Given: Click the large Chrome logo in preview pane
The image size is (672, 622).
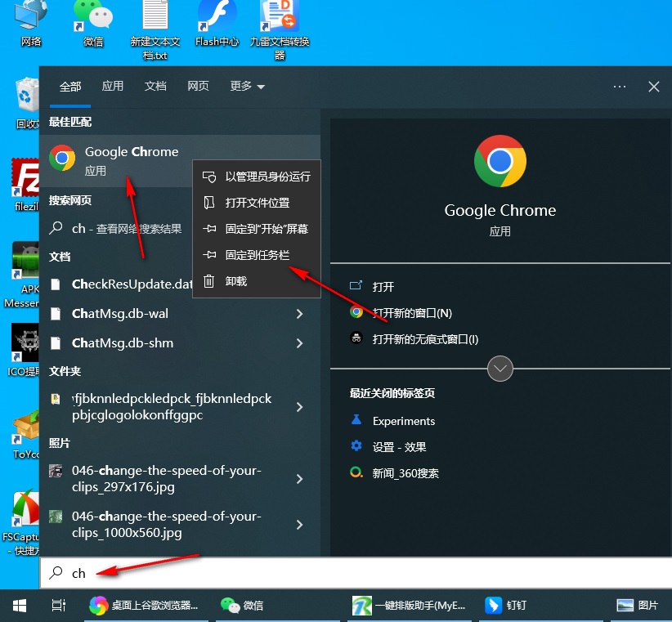Looking at the screenshot, I should [500, 161].
